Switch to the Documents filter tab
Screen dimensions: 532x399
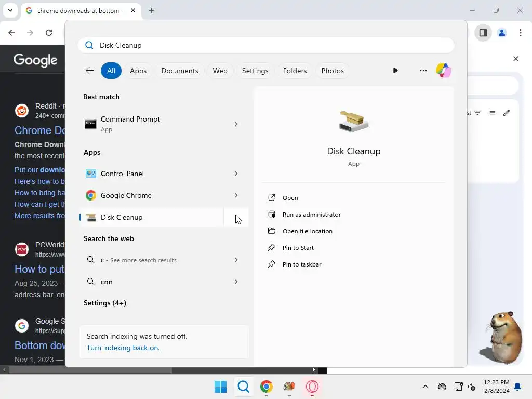[x=179, y=71]
